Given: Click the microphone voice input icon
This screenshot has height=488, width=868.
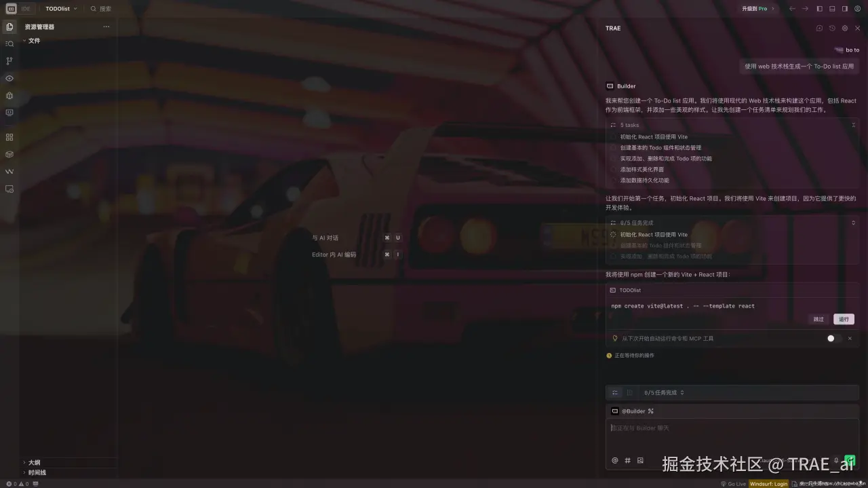Looking at the screenshot, I should pyautogui.click(x=836, y=460).
